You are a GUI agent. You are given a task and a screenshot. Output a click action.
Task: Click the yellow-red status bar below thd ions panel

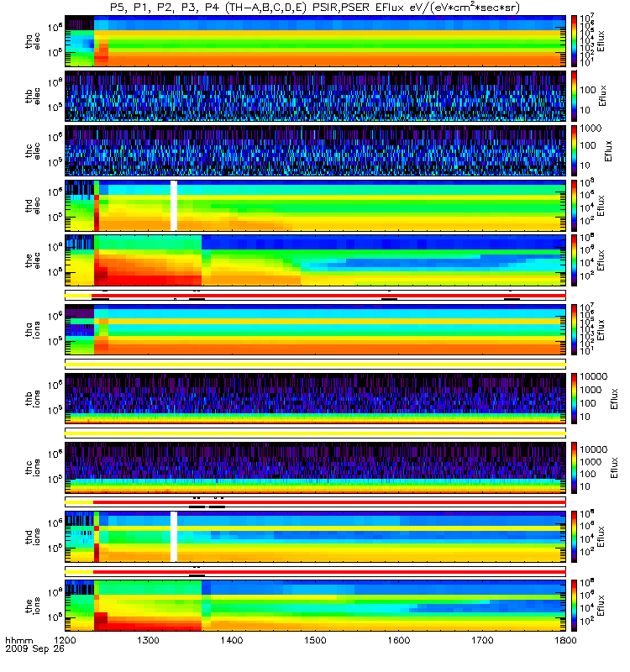point(316,572)
